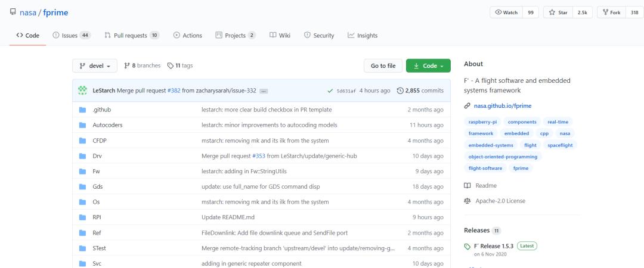Viewport: 644px width, 268px height.
Task: View the 318 forks count
Action: coord(634,13)
